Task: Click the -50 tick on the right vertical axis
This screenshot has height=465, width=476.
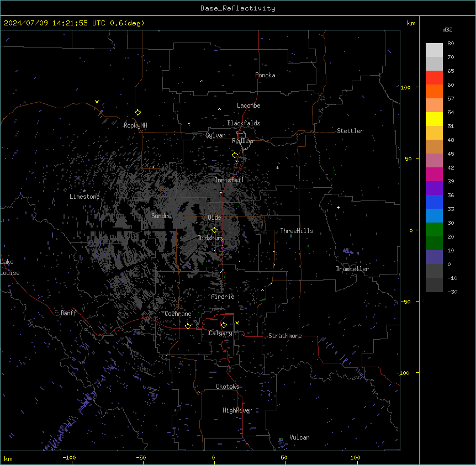Action: coord(405,302)
